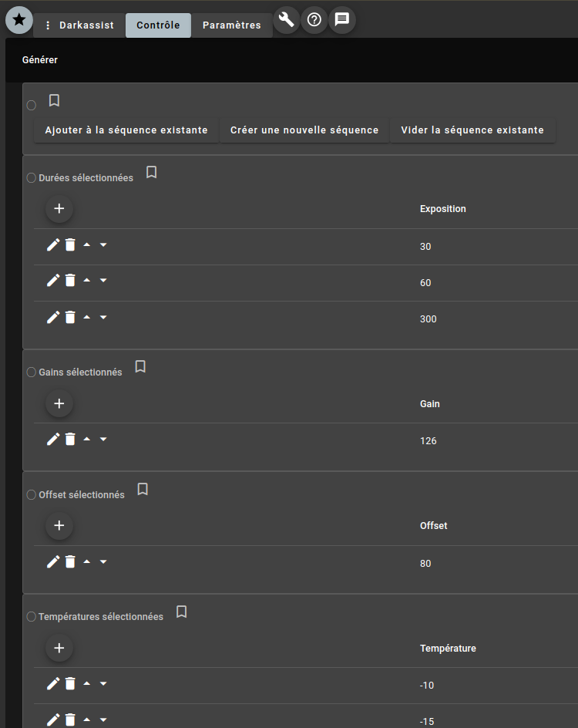Move the 30 exposure row down
578x728 pixels.
click(x=103, y=244)
